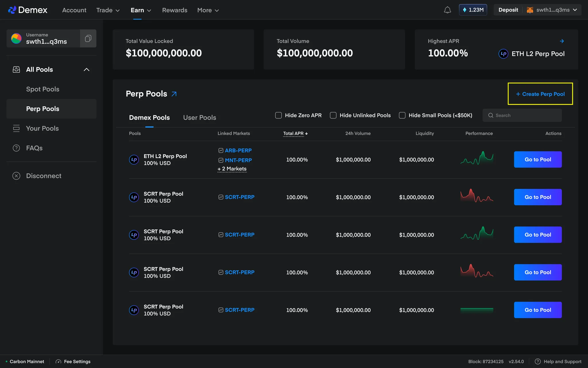Image resolution: width=588 pixels, height=368 pixels.
Task: Click Block: 87234125 in status bar
Action: pyautogui.click(x=486, y=362)
